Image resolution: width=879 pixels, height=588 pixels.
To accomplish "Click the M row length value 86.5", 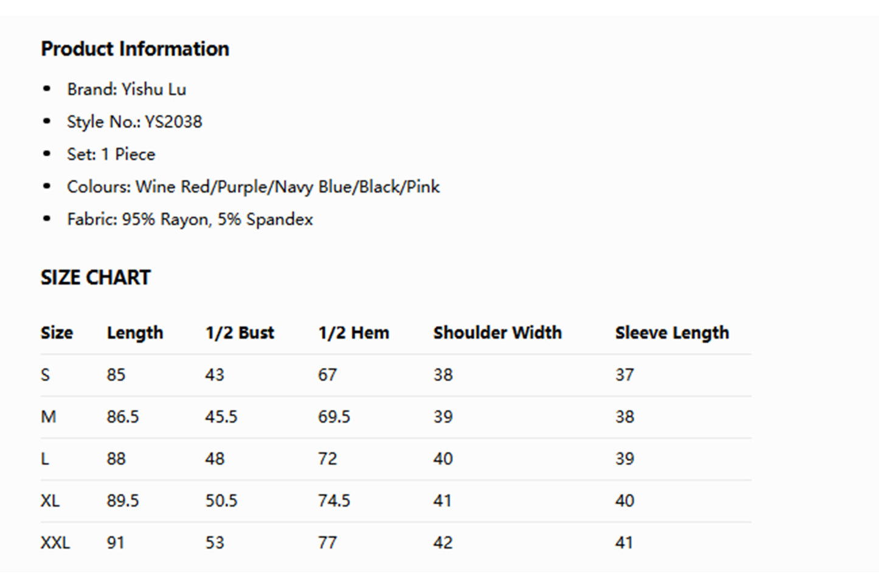I will click(123, 417).
